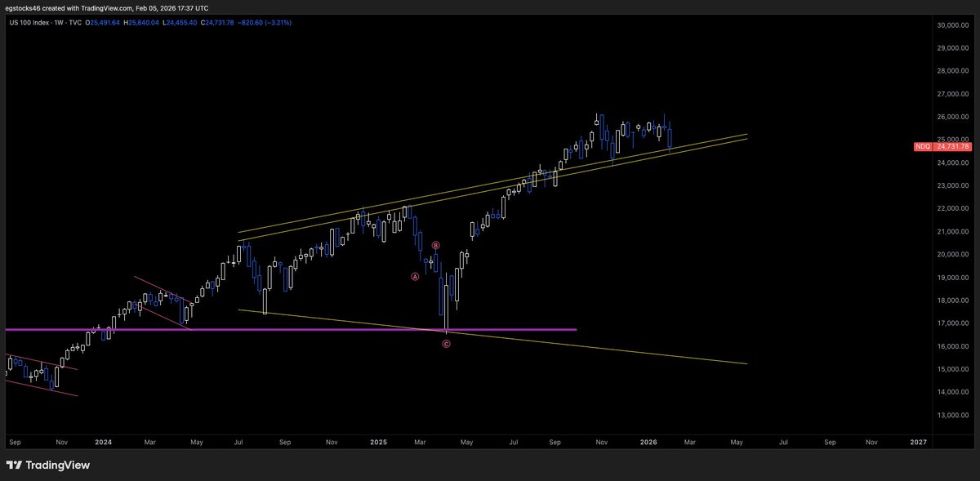
Task: Select the red NDQ price label on price scale
Action: [945, 146]
